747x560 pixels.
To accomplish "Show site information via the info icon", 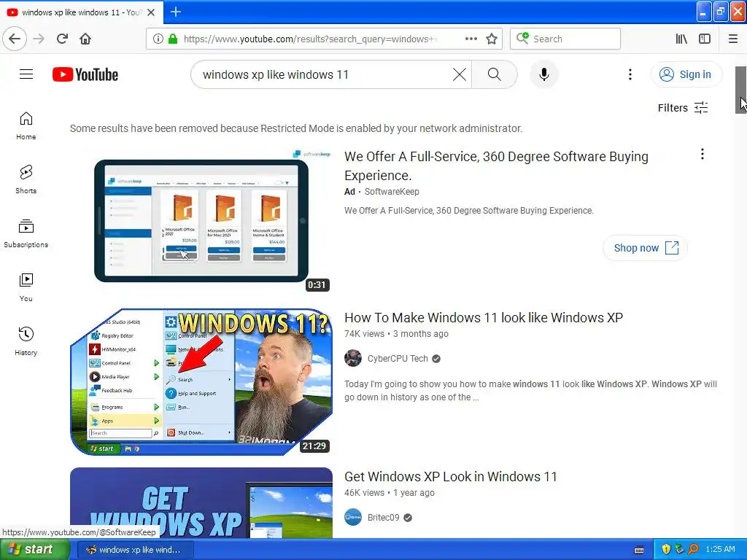I will click(158, 39).
